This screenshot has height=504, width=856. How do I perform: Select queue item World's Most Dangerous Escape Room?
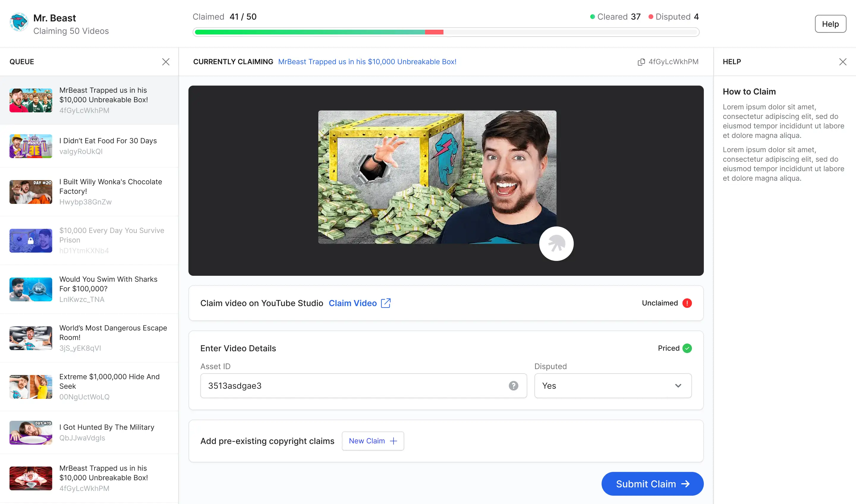pos(89,338)
